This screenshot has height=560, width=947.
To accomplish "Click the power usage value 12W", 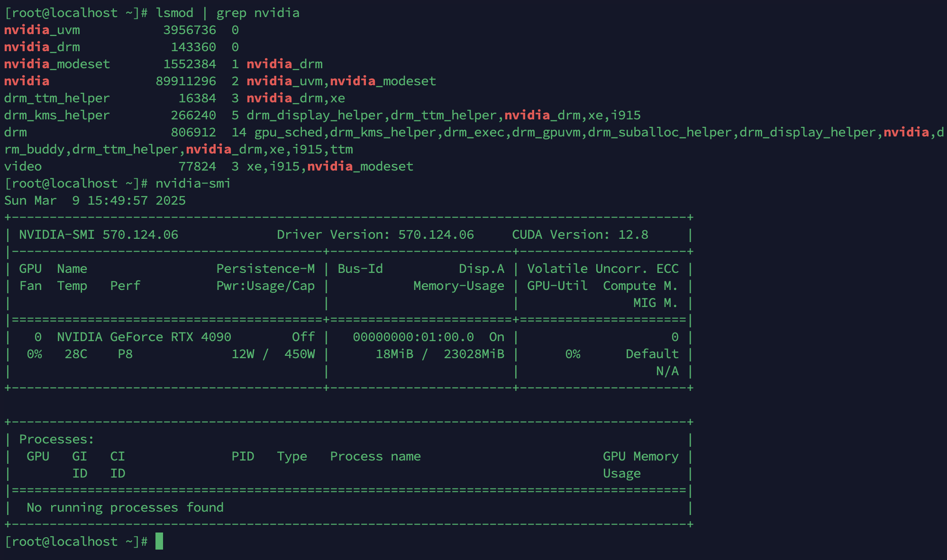I will click(243, 354).
